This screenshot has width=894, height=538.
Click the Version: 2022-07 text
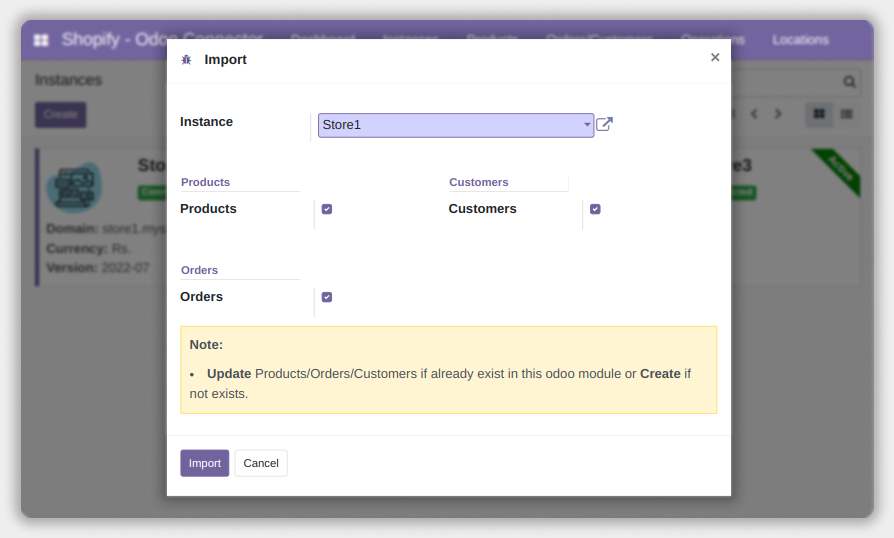pos(97,267)
